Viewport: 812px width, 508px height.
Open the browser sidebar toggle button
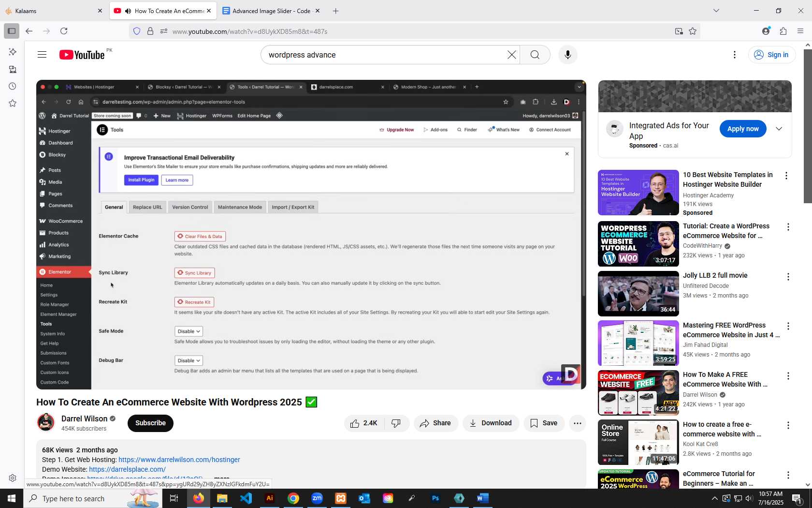tap(12, 31)
